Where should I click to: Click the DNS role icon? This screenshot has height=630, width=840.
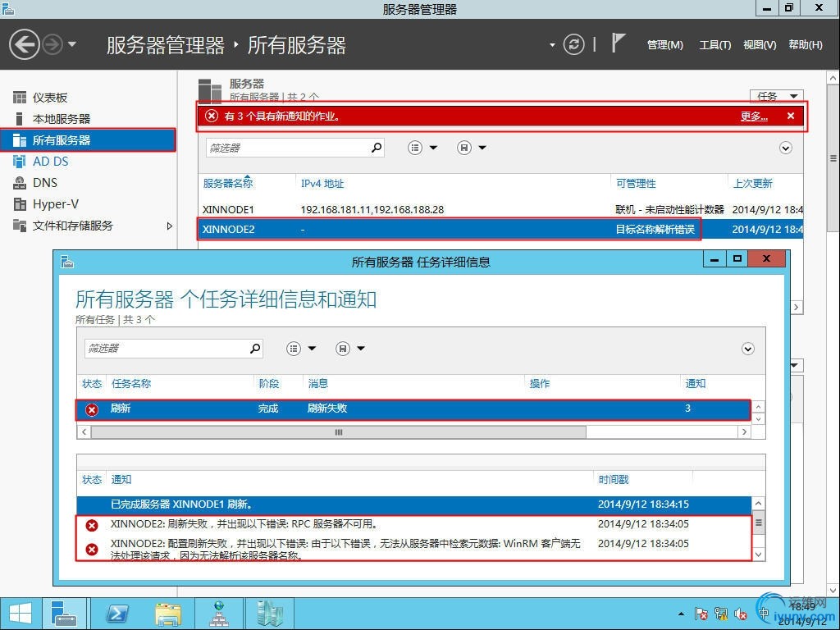tap(20, 183)
